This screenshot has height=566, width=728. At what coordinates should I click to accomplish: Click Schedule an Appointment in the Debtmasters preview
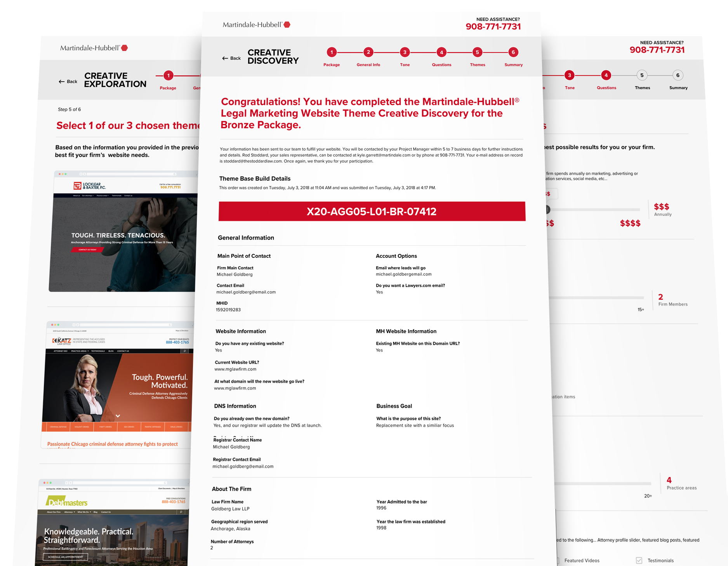tap(65, 557)
